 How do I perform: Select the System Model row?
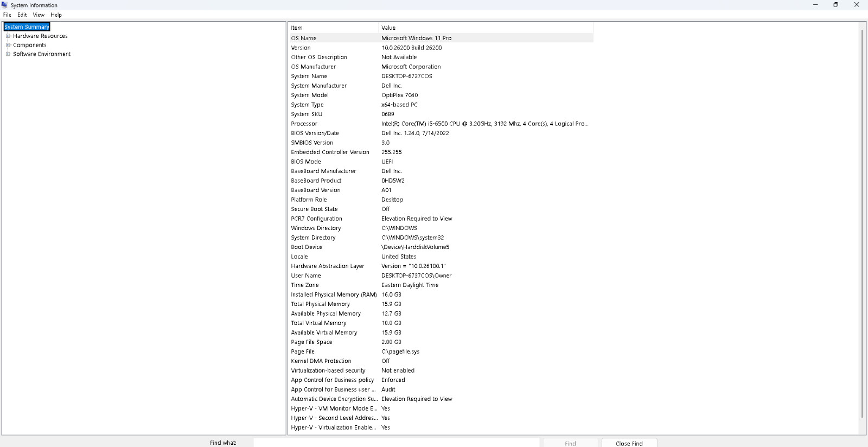pyautogui.click(x=441, y=95)
